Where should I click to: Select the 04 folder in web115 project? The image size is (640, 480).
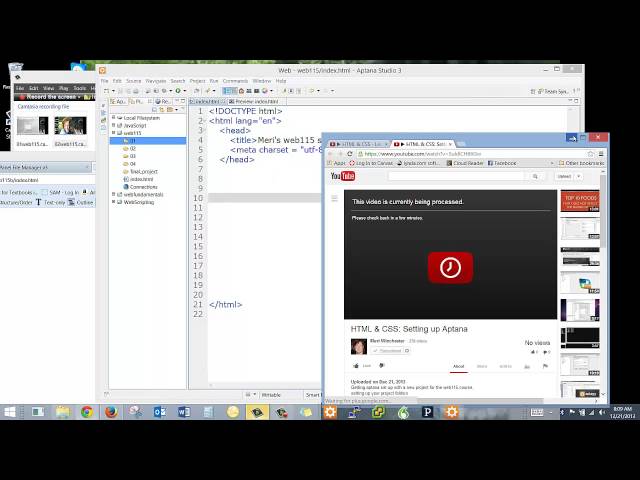pyautogui.click(x=129, y=164)
